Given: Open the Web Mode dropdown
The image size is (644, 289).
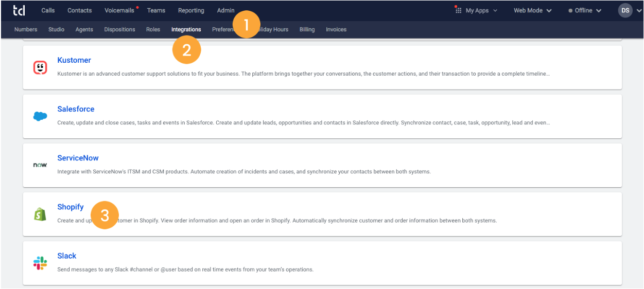Looking at the screenshot, I should tap(532, 10).
